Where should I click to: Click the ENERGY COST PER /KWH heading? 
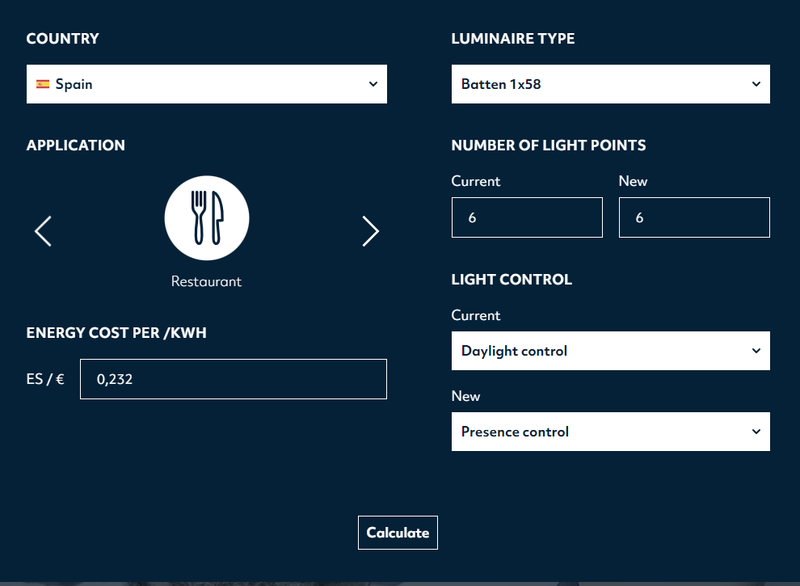click(116, 333)
